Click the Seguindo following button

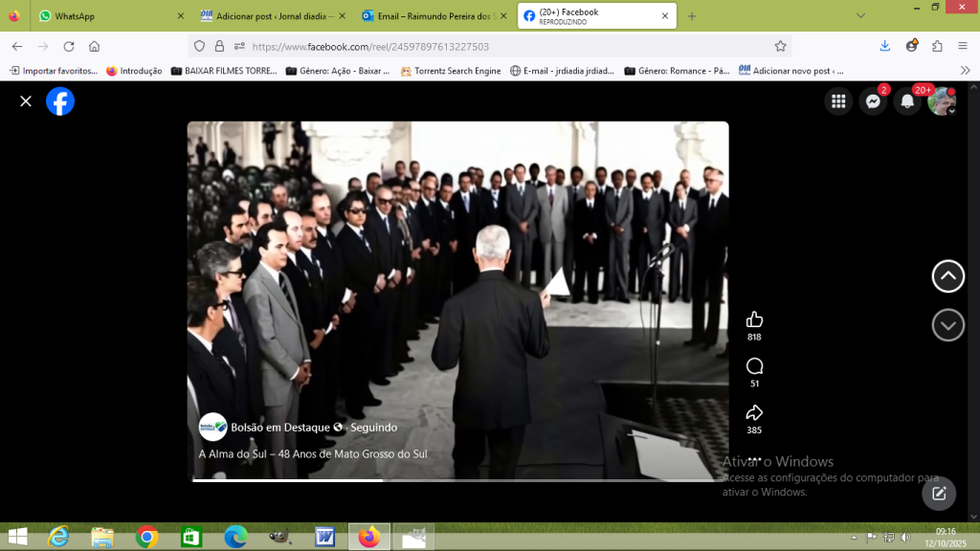pos(373,428)
